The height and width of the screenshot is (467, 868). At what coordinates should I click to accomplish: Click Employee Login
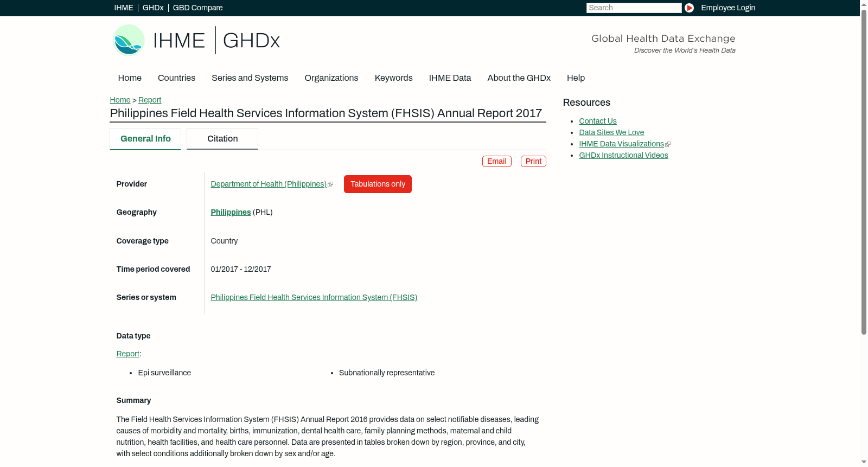tap(728, 8)
